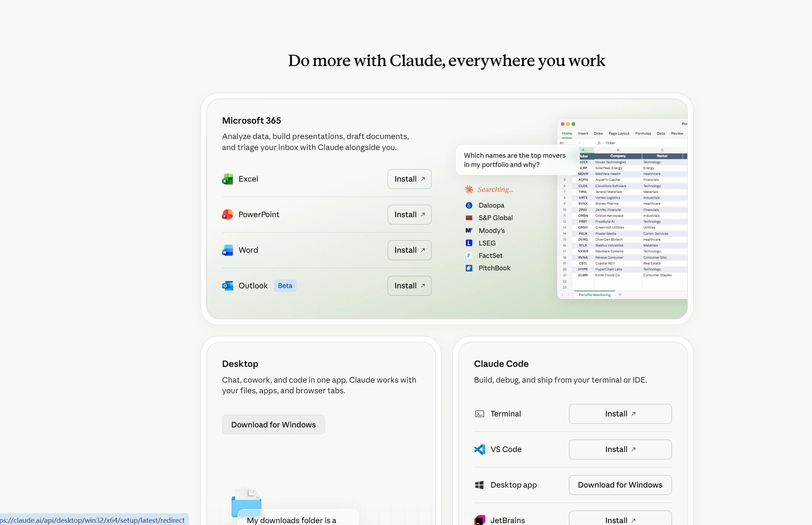This screenshot has width=812, height=525.
Task: Download Claude Code desktop app for Windows
Action: click(x=620, y=485)
